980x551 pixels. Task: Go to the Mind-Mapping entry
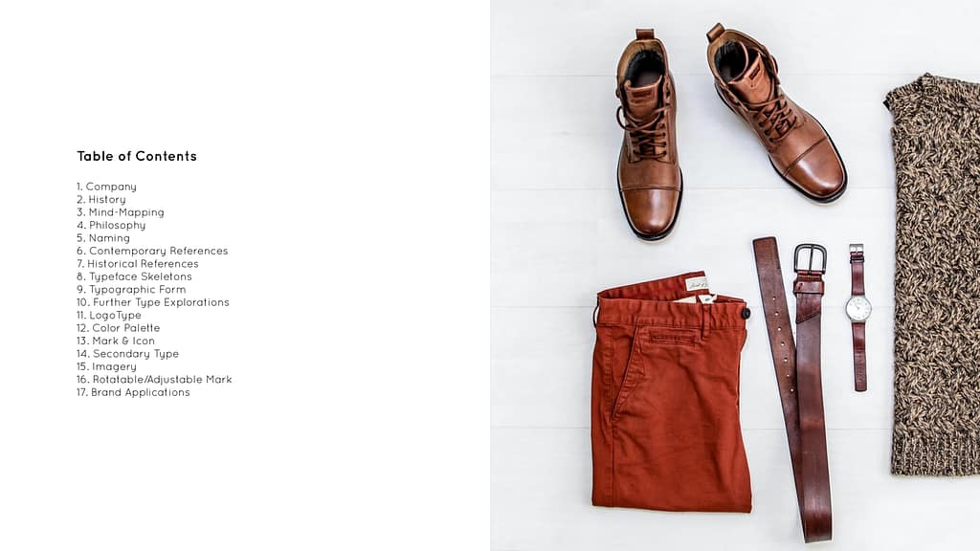pyautogui.click(x=121, y=212)
